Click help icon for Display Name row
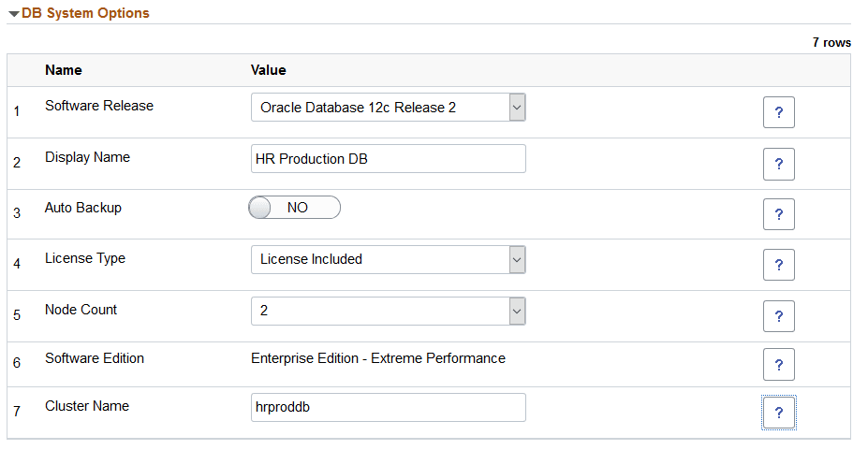The width and height of the screenshot is (868, 450). 778,164
